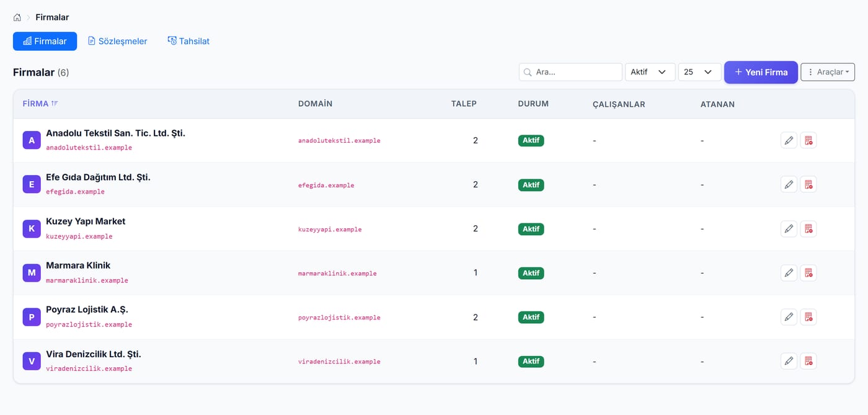Click the sort icon beside FİRMA header
This screenshot has height=415, width=868.
tap(55, 104)
